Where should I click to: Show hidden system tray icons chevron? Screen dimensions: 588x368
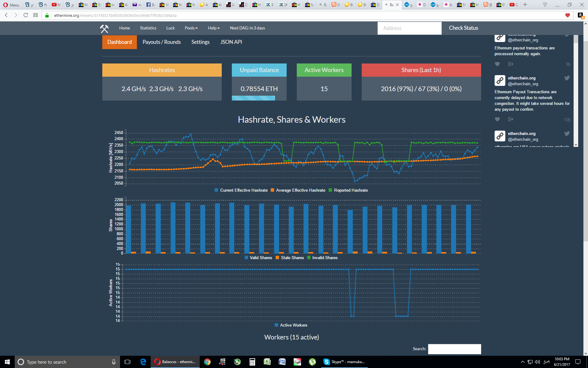point(523,362)
